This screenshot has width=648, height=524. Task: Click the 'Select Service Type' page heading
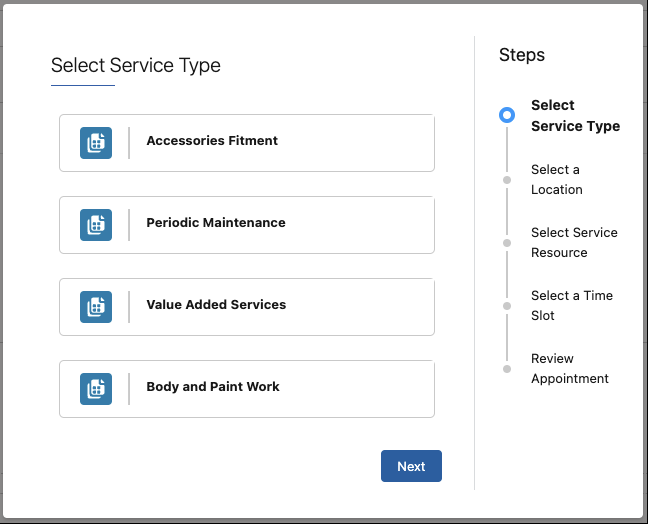[136, 66]
